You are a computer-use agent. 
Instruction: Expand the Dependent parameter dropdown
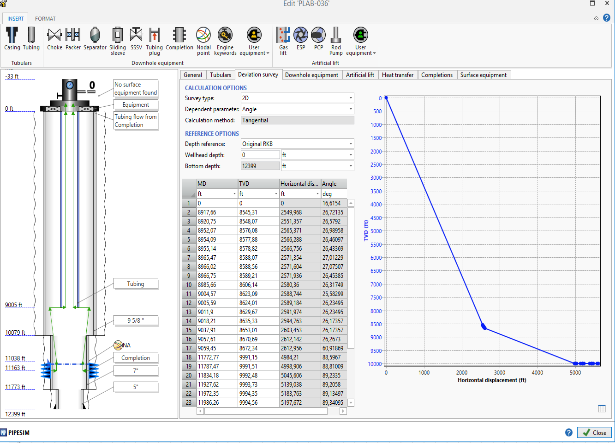tap(297, 109)
